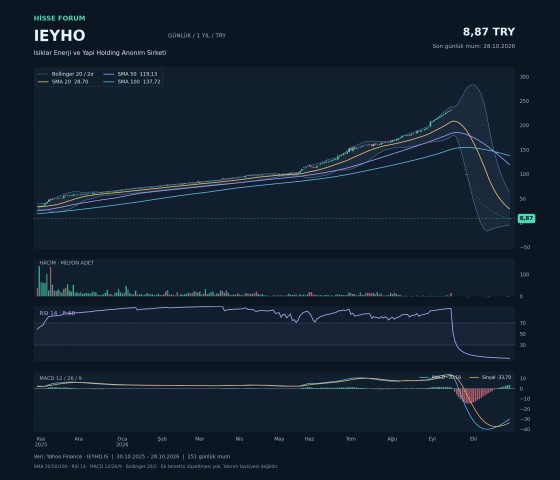The width and height of the screenshot is (560, 480).
Task: Click the 'MACD 12 / 26 / 9' panel title
Action: [60, 378]
